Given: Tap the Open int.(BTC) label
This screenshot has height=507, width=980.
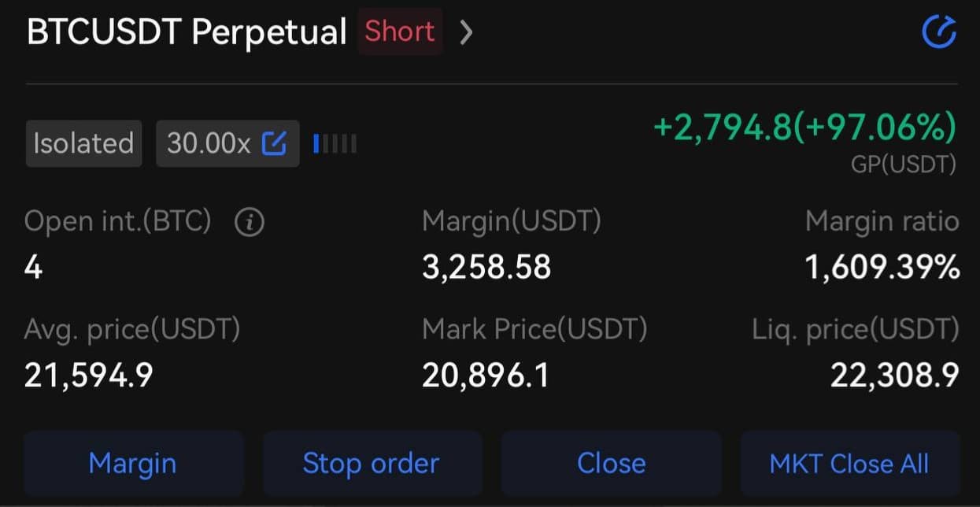Looking at the screenshot, I should pyautogui.click(x=118, y=222).
